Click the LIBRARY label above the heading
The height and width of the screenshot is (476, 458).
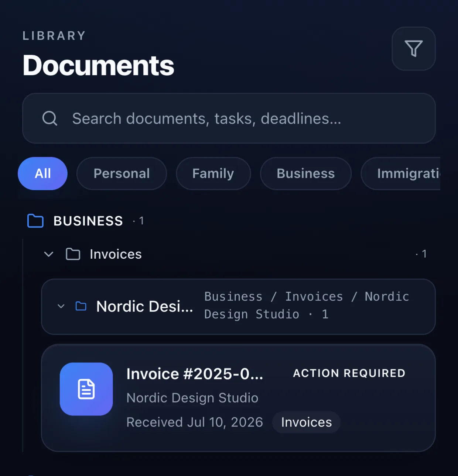click(x=54, y=36)
